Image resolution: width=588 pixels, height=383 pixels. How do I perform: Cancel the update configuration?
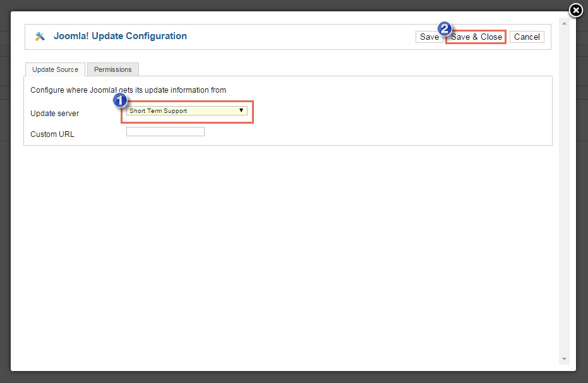point(527,37)
